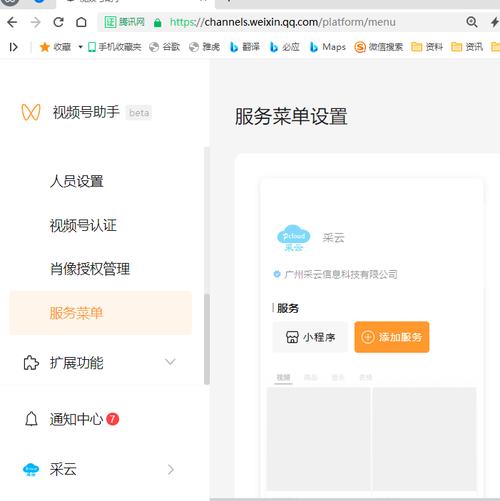Reload the page with refresh icon
Image resolution: width=500 pixels, height=501 pixels.
coord(58,22)
